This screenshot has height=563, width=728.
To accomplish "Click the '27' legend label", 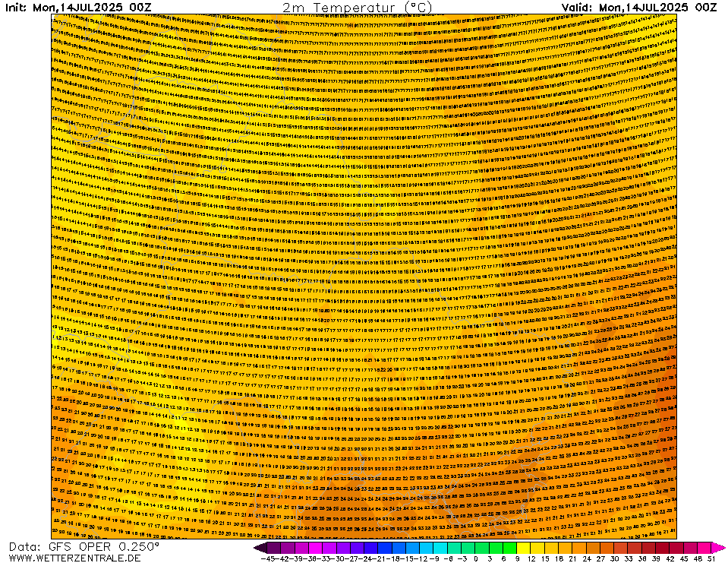I will (600, 558).
